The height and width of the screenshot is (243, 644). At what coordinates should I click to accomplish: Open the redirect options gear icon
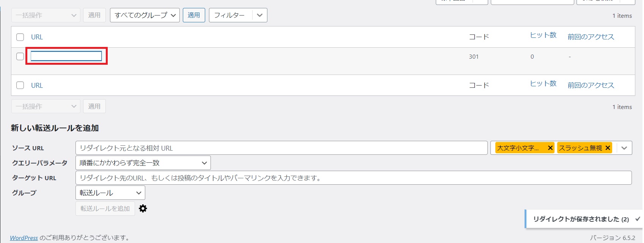coord(143,209)
